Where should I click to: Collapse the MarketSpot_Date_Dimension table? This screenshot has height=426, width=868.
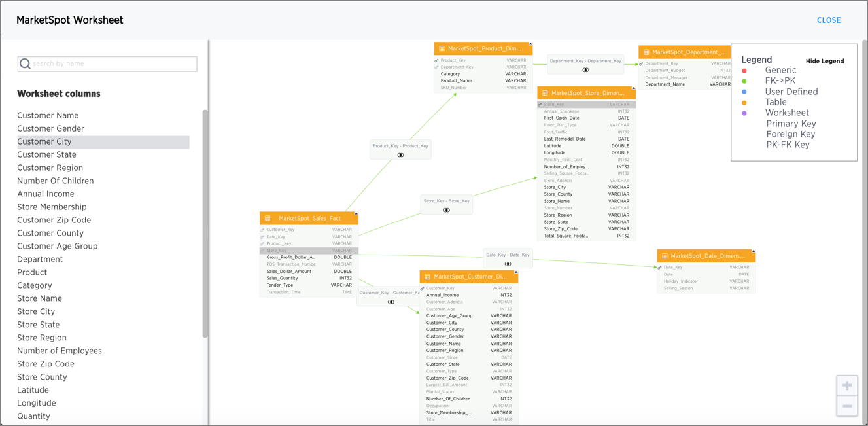(x=753, y=251)
